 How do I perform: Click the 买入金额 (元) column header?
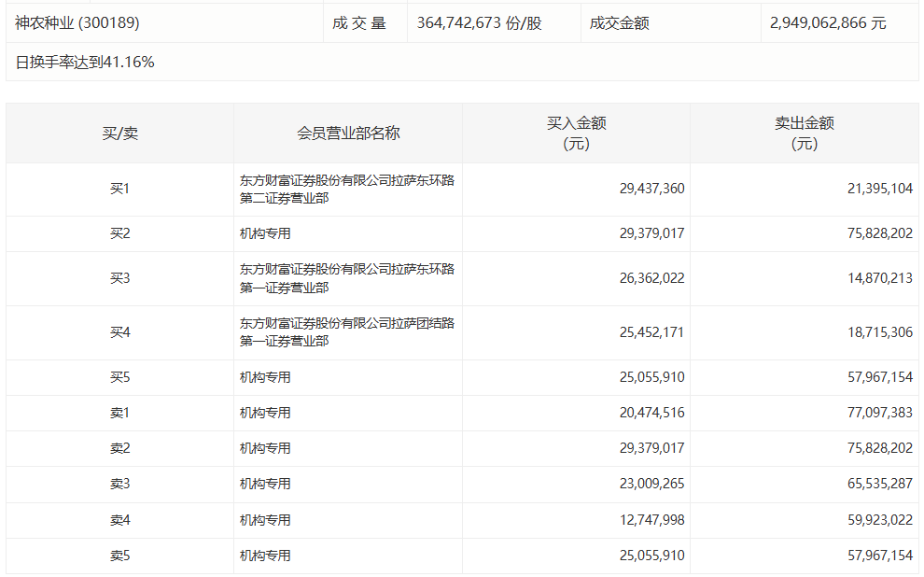tap(576, 134)
